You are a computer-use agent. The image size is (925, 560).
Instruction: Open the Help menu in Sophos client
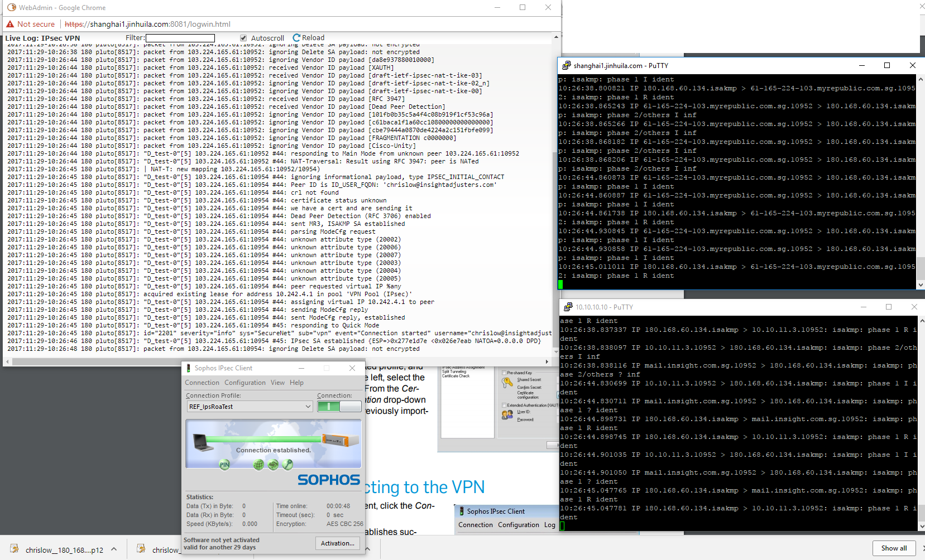[x=296, y=383]
